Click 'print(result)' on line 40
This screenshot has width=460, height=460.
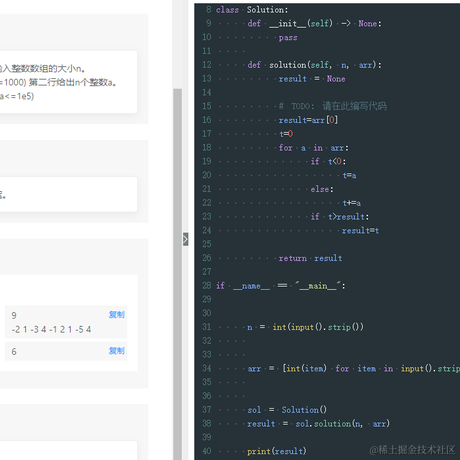coord(277,451)
